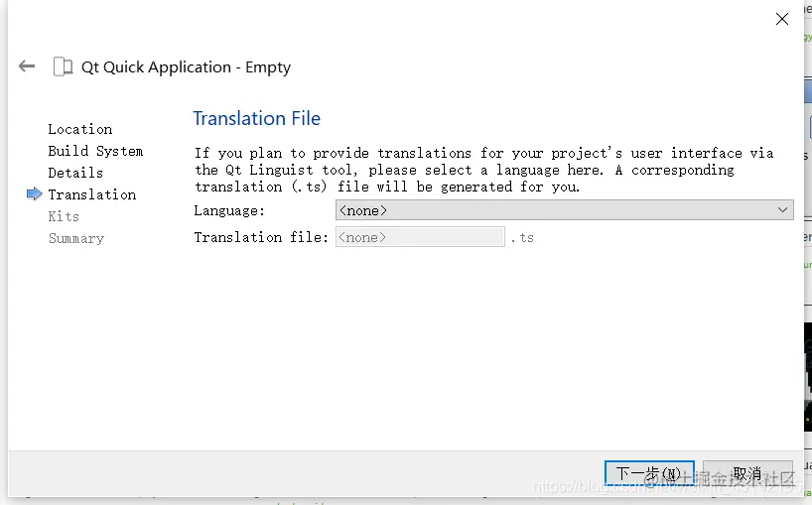The image size is (812, 505).
Task: Click the wizard project icon beside title
Action: click(64, 66)
